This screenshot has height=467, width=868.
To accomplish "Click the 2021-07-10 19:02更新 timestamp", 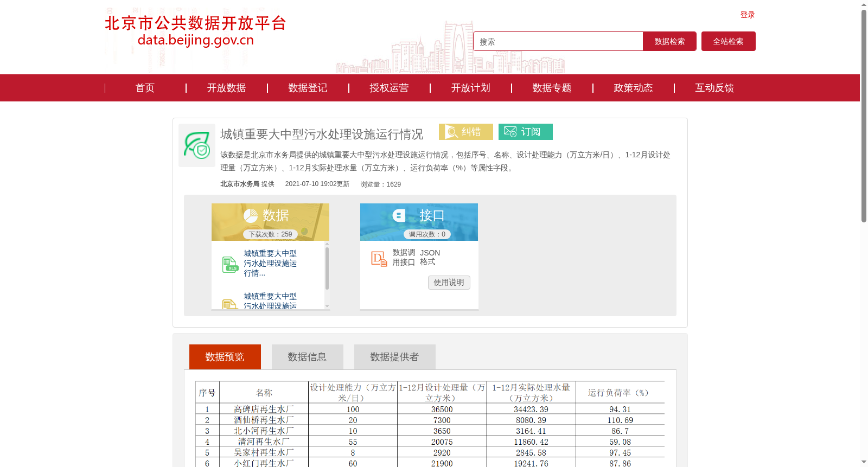I will tap(317, 184).
